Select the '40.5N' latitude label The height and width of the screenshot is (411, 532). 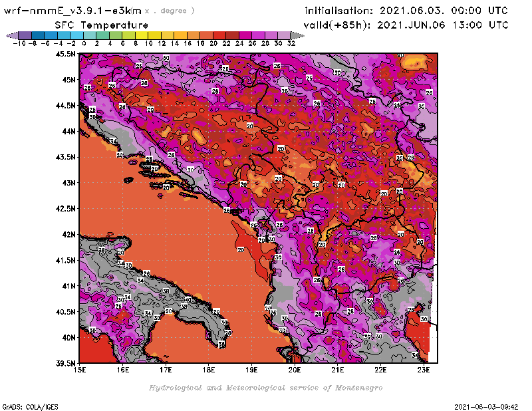[x=65, y=312]
